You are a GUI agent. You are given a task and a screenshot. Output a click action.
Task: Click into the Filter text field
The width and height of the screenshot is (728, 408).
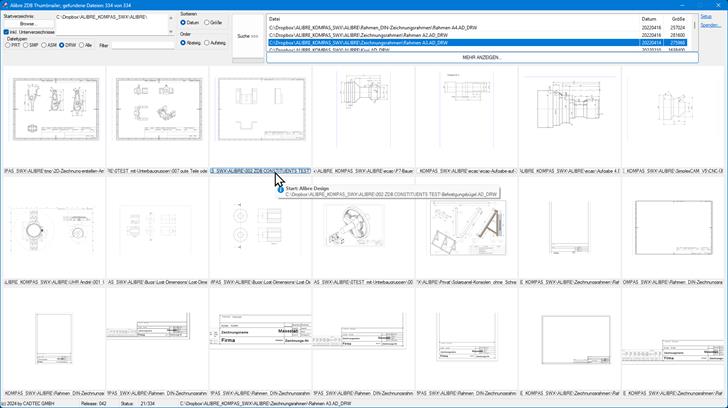coord(143,45)
